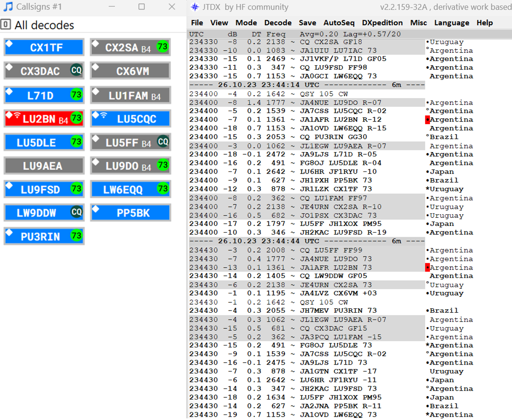Screen dimensions: 512x420
Task: Select the LU5FF callsign button
Action: [x=130, y=142]
